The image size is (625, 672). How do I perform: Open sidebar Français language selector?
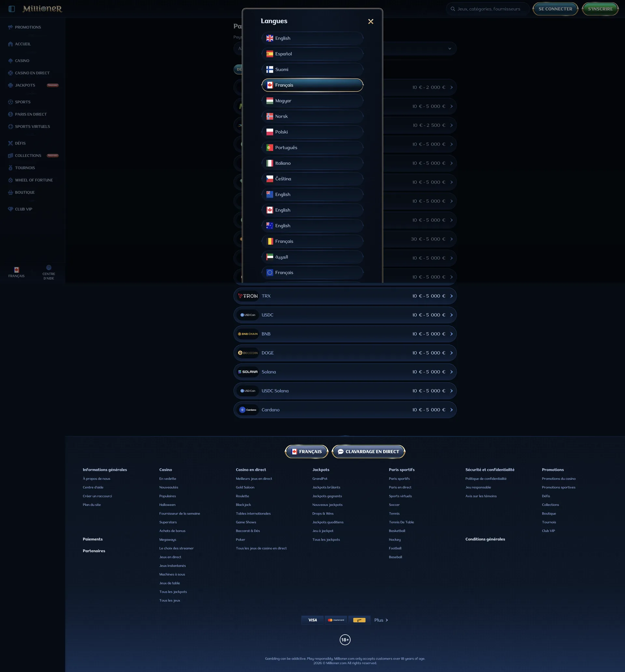click(x=17, y=272)
